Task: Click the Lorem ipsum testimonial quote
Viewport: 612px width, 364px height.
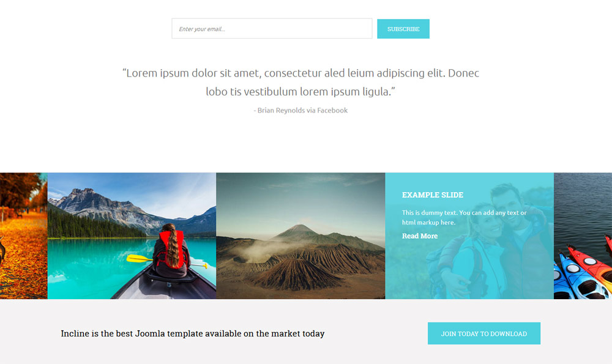Action: click(300, 83)
